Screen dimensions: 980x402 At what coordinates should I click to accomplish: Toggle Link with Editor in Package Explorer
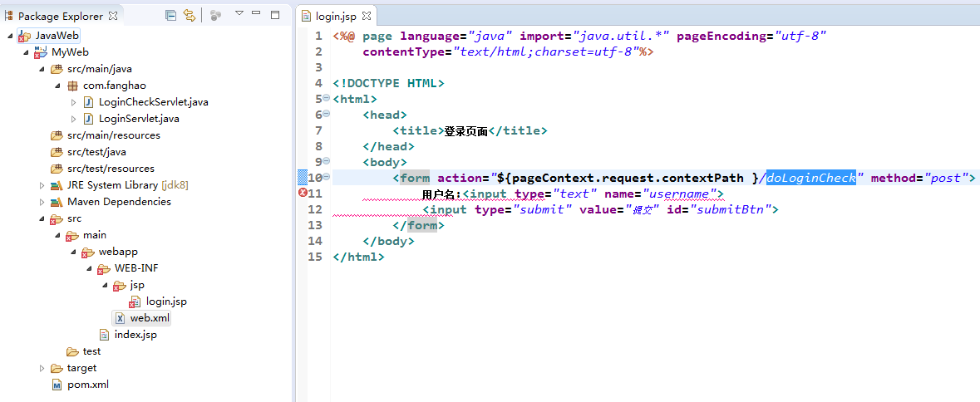coord(190,15)
